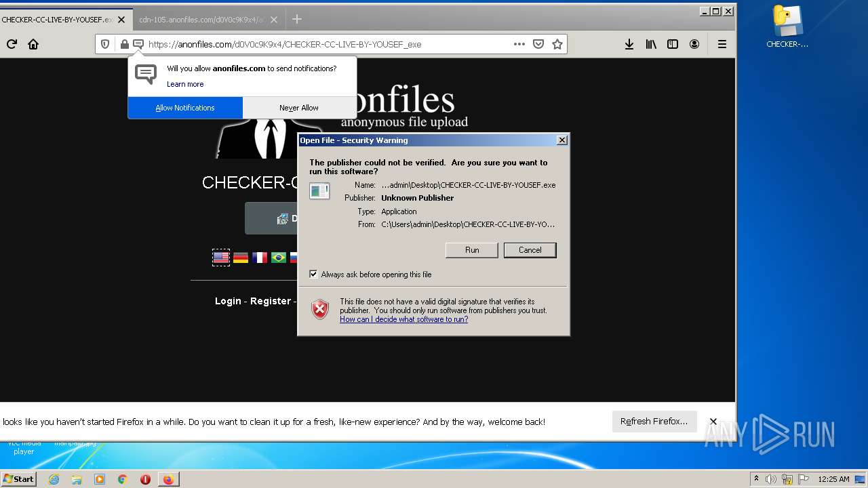Click Refresh Firefox button

click(654, 422)
